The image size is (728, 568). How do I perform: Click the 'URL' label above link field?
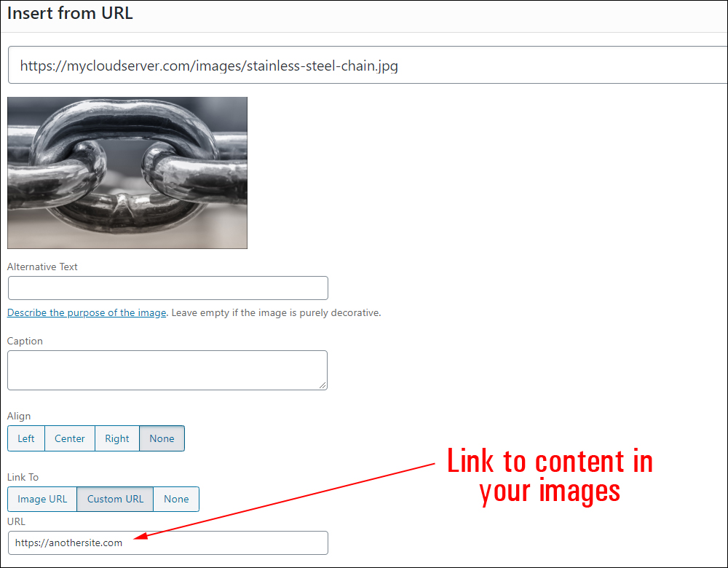pyautogui.click(x=16, y=521)
